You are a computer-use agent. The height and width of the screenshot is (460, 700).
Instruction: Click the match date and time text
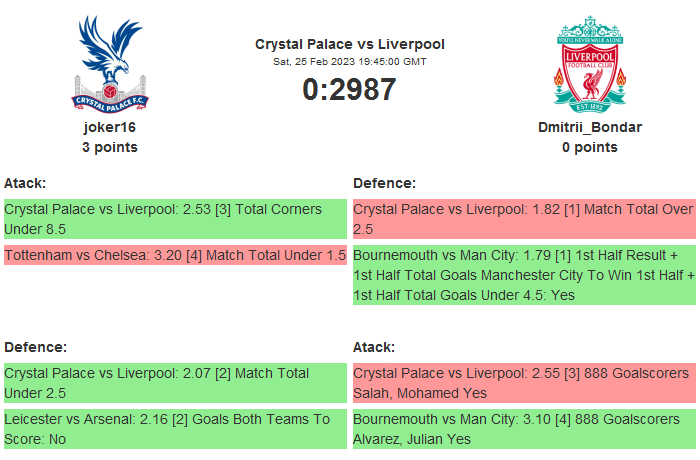click(350, 62)
